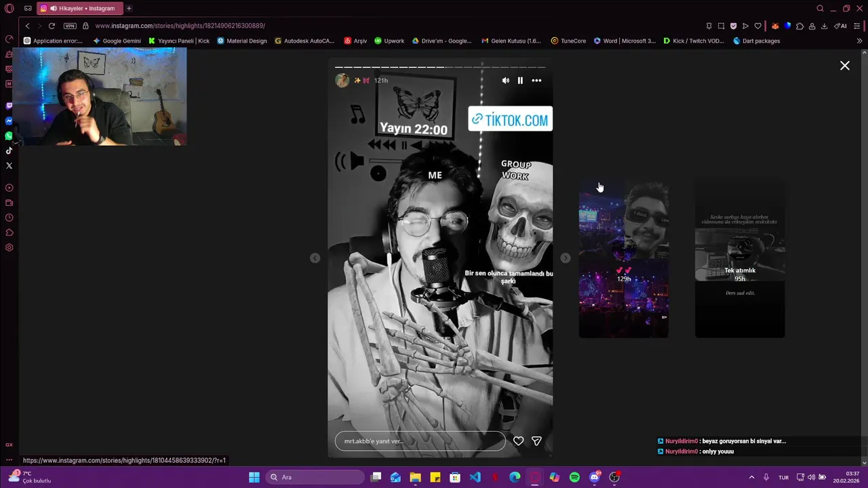Open the Opera sidebar settings gear
The width and height of the screenshot is (868, 488).
tap(9, 247)
